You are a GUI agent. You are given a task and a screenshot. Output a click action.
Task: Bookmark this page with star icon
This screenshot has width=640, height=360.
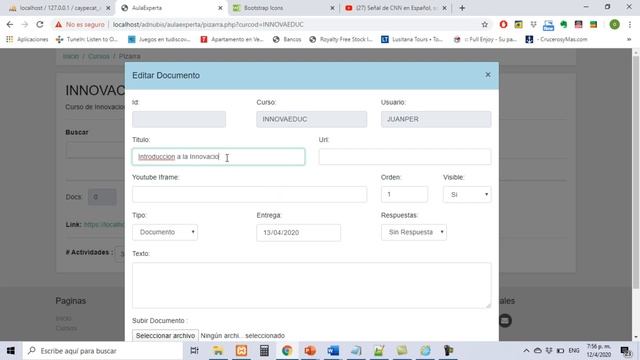[484, 24]
